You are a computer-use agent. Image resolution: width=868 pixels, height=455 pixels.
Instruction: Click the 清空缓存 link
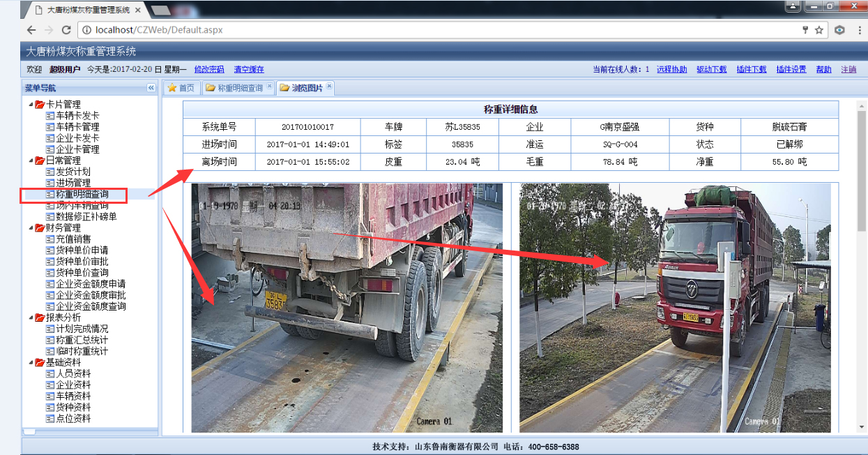(249, 70)
